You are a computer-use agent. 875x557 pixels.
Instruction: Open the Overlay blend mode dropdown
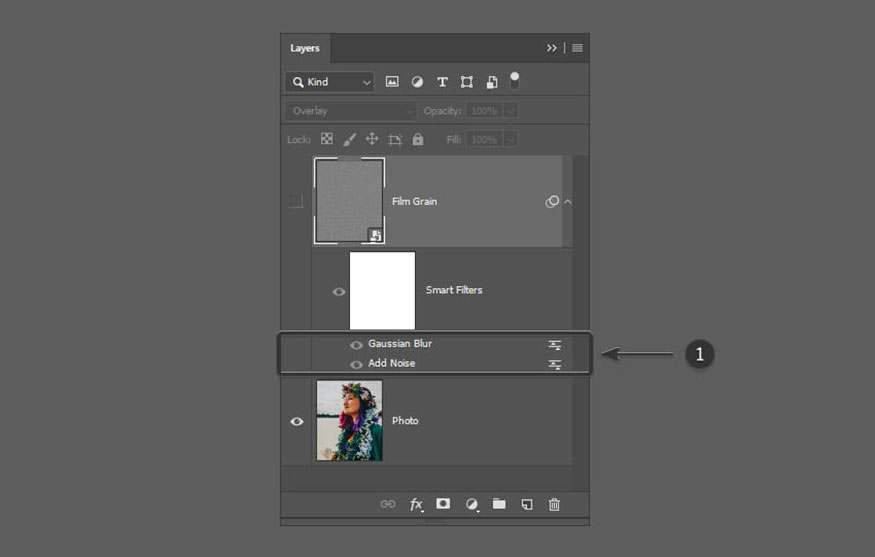(x=351, y=111)
